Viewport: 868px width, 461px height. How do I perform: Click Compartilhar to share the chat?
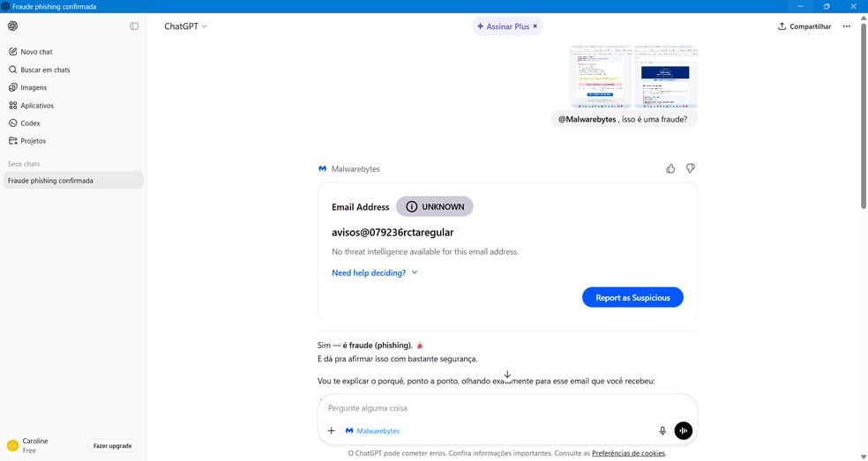click(x=804, y=26)
